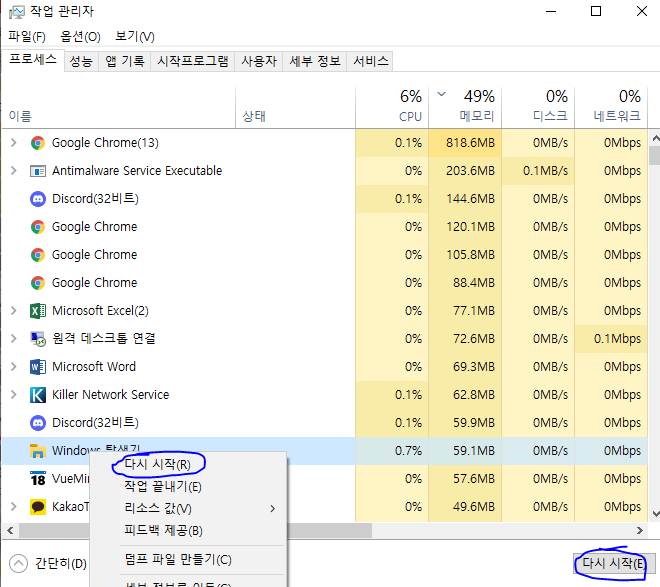Click the 0.1Mbps network value
660x587 pixels.
point(617,339)
